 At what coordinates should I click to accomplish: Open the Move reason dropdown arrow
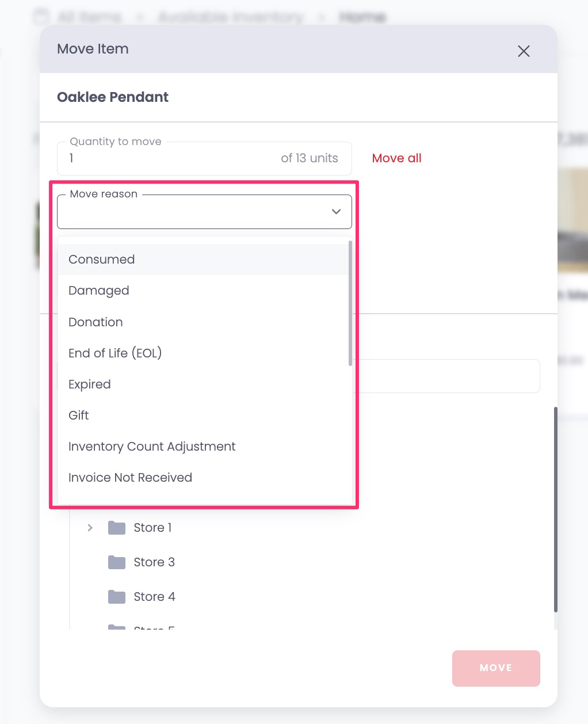(337, 212)
